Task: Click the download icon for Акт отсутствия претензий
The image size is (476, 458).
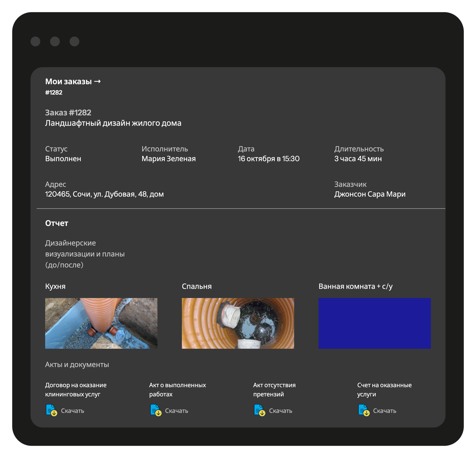Action: pos(259,410)
